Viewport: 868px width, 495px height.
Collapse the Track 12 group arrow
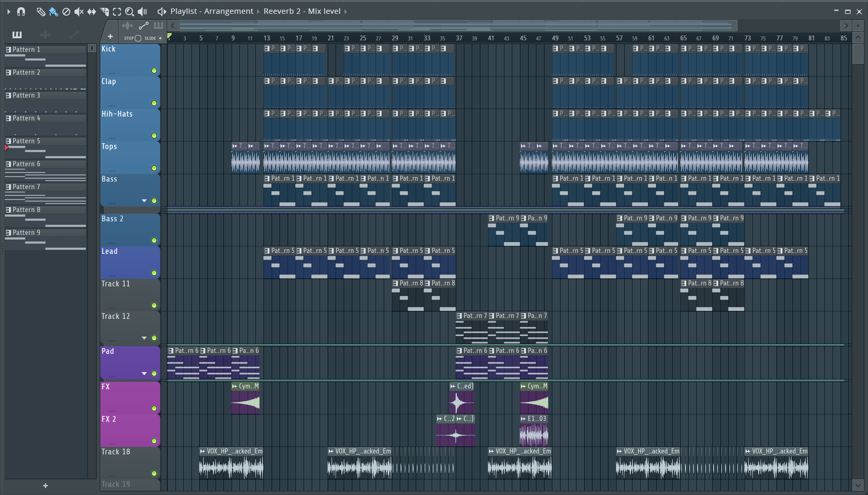click(144, 338)
